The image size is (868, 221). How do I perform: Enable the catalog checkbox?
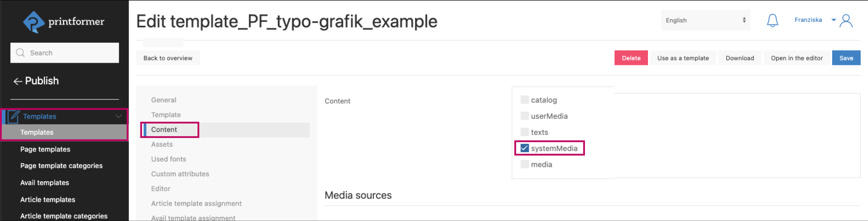click(x=525, y=100)
